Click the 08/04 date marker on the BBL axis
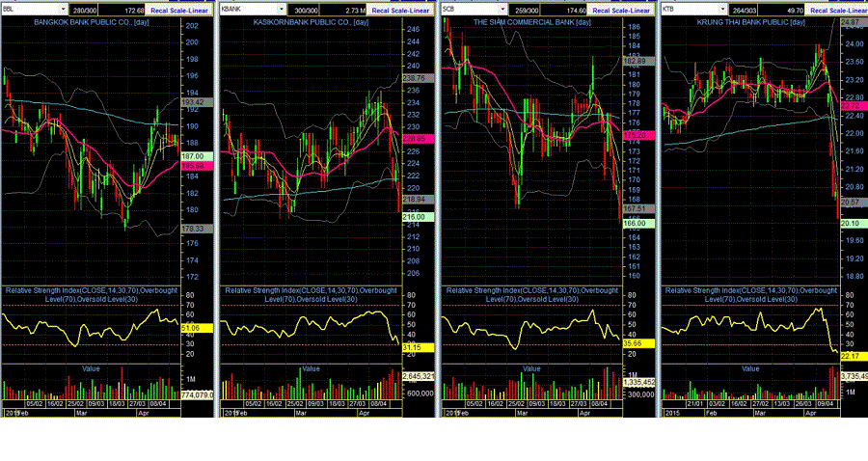The height and width of the screenshot is (461, 868). click(158, 404)
